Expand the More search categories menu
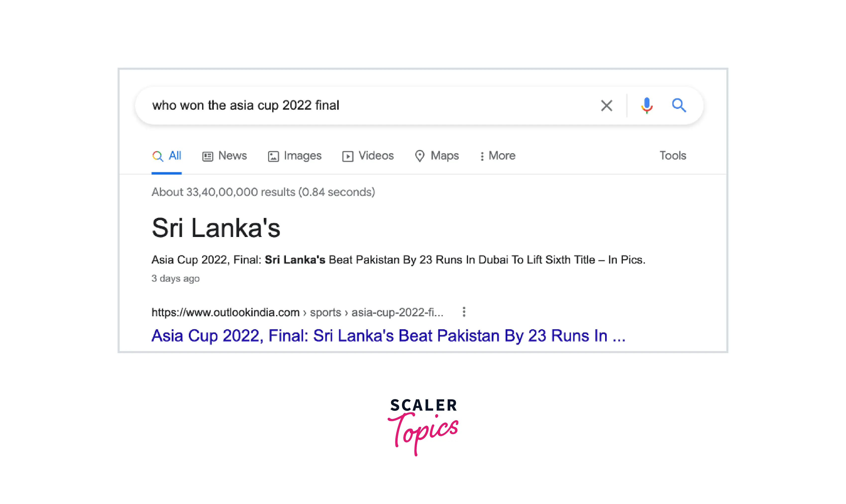The height and width of the screenshot is (504, 846). click(x=498, y=156)
